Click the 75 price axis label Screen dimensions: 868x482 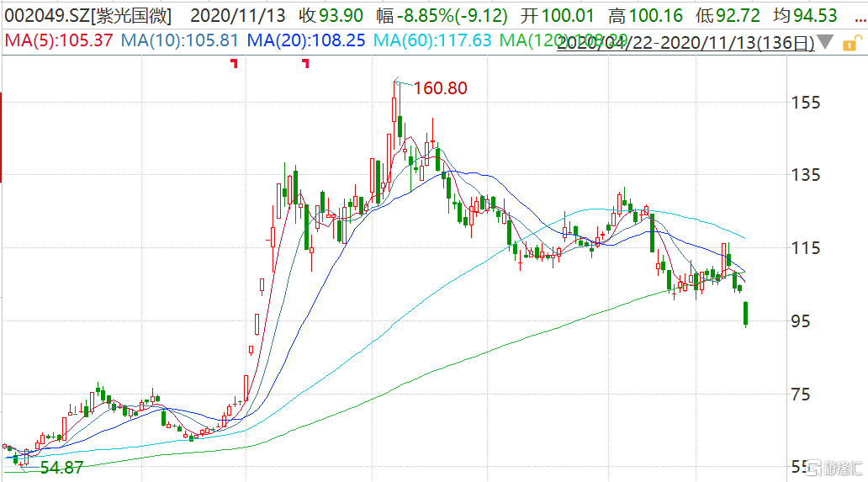point(801,394)
